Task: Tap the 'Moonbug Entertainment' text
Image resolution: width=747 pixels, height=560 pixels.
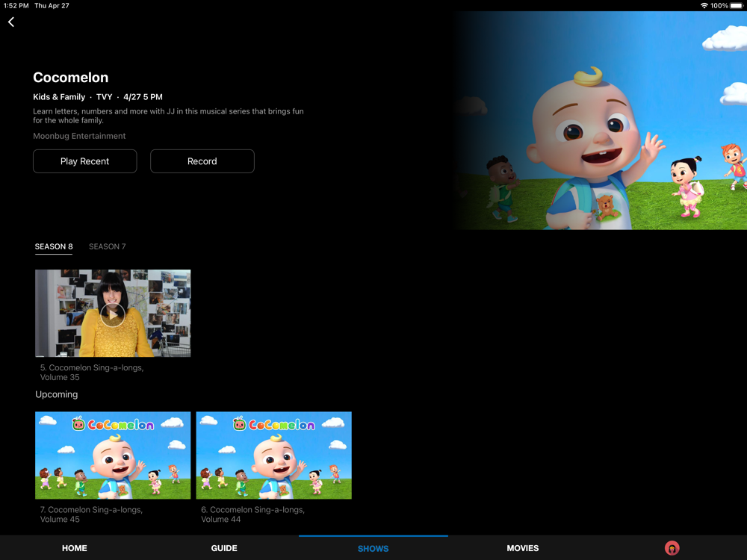Action: [x=79, y=136]
